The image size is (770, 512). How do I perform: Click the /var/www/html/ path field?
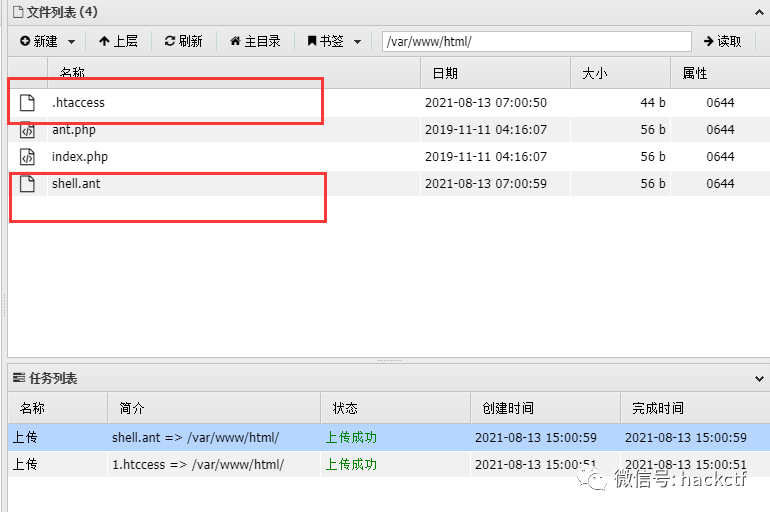click(x=537, y=41)
